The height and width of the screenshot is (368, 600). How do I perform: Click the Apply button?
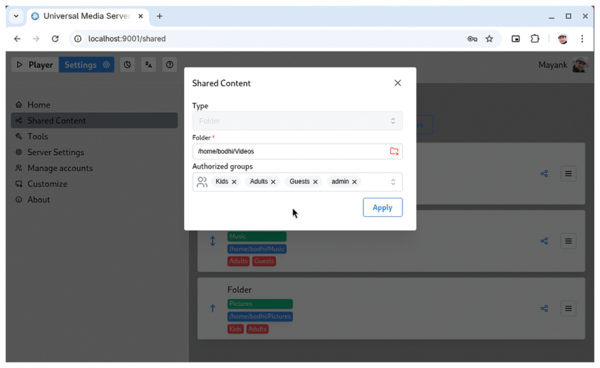[383, 207]
